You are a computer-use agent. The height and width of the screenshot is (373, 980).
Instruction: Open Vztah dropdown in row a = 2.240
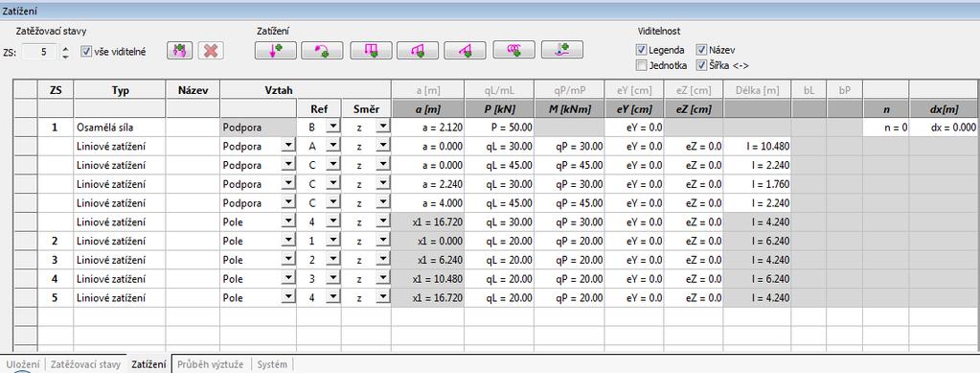[x=287, y=184]
